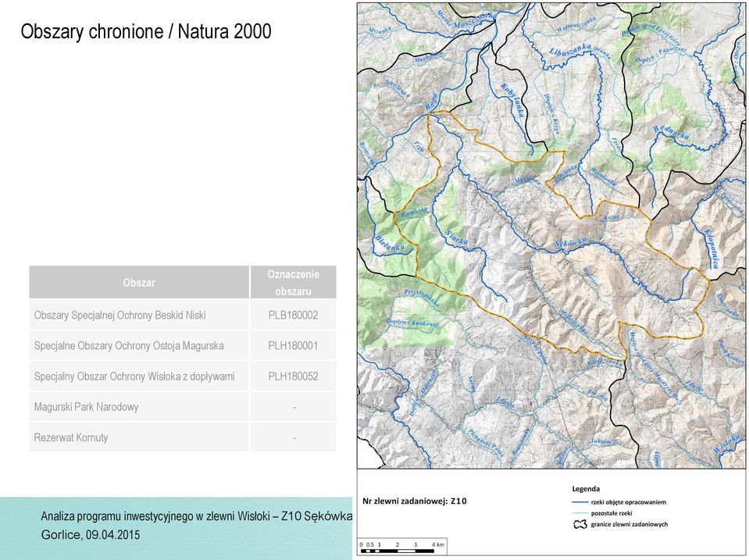The width and height of the screenshot is (749, 560).
Task: Click the thin light-blue line legend symbol
Action: point(580,513)
